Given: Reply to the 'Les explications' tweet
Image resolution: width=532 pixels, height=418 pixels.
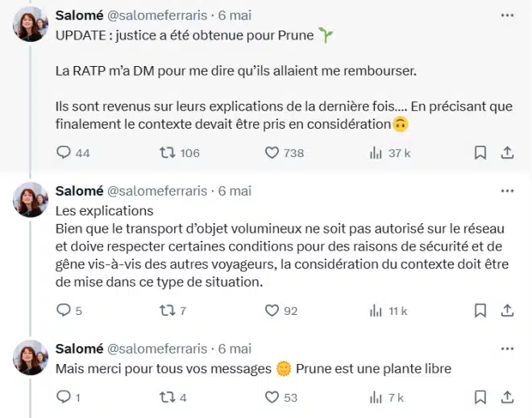Looking at the screenshot, I should click(64, 310).
